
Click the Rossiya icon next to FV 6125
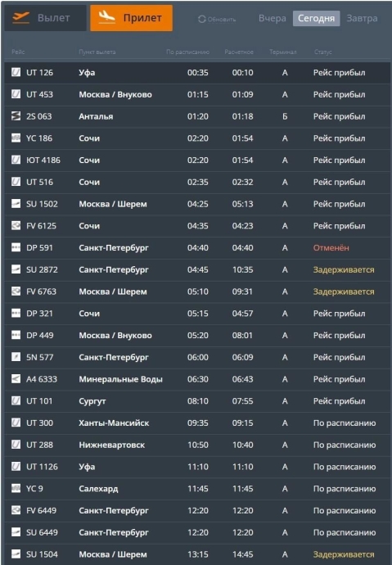click(x=16, y=225)
